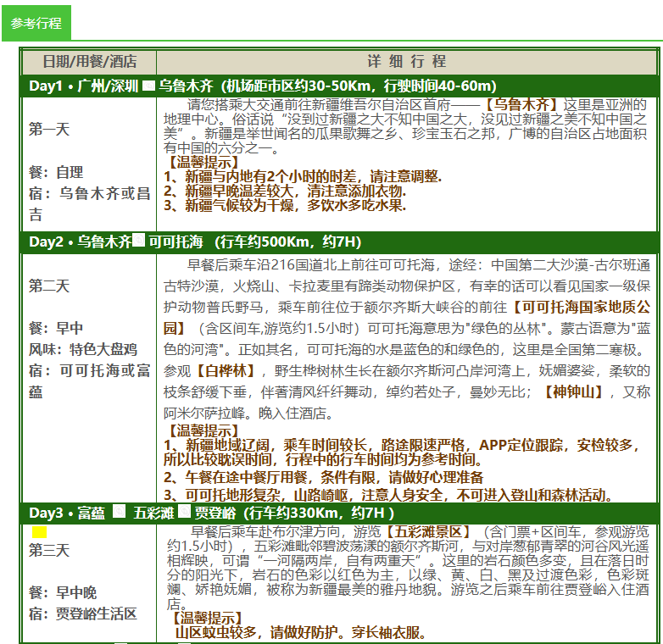Image resolution: width=663 pixels, height=644 pixels.
Task: Click the 【神钟山】 highlighted text
Action: 573,391
